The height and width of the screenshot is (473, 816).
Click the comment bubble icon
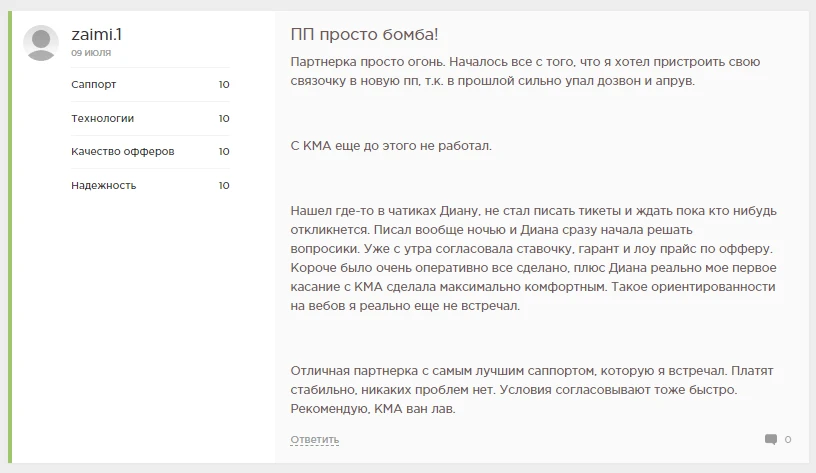[x=771, y=439]
